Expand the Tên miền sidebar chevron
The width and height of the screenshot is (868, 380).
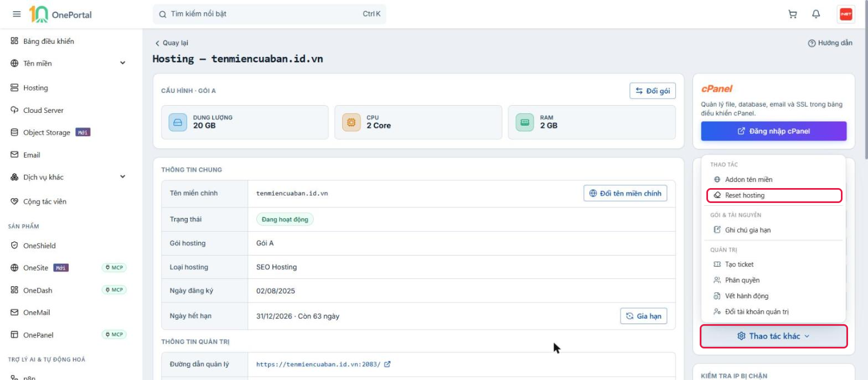(122, 63)
